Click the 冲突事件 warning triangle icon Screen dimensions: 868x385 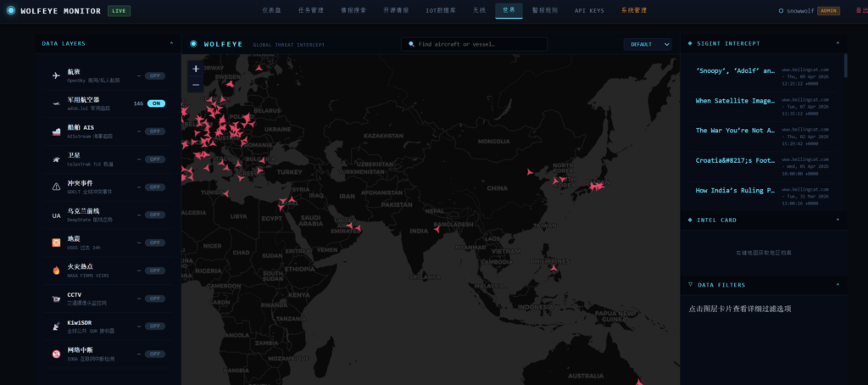[56, 187]
